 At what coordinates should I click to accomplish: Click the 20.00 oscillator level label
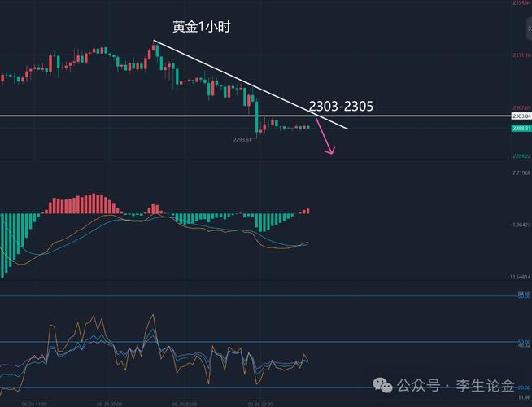[x=524, y=387]
